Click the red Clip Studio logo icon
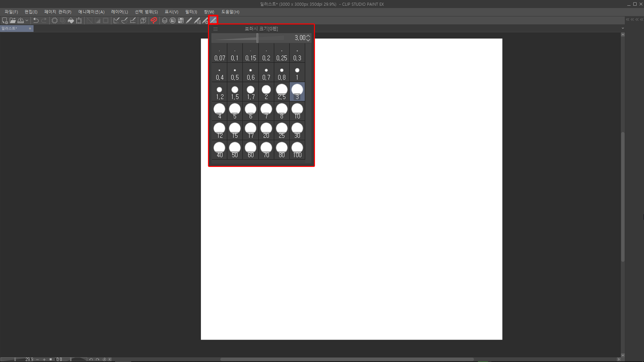Viewport: 644px width, 362px height. click(x=154, y=20)
